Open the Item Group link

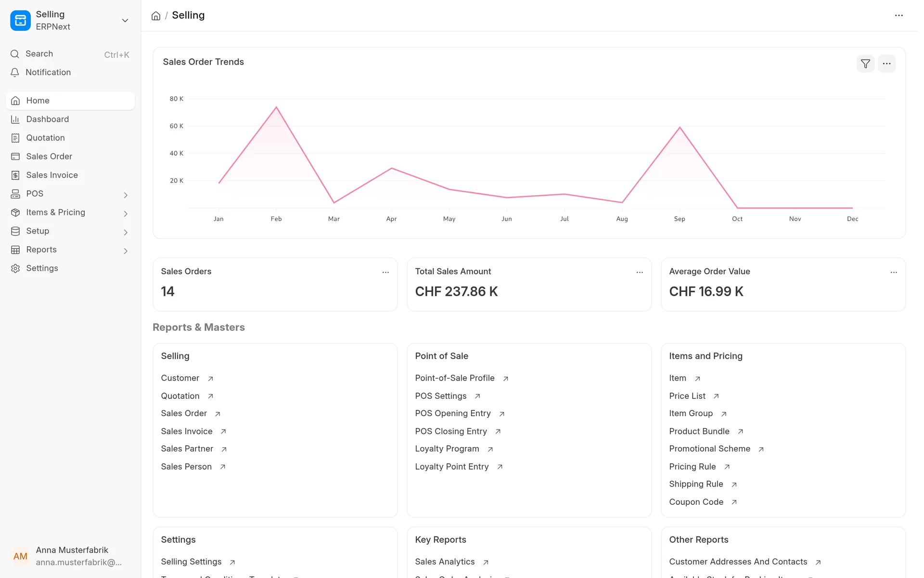click(x=691, y=413)
